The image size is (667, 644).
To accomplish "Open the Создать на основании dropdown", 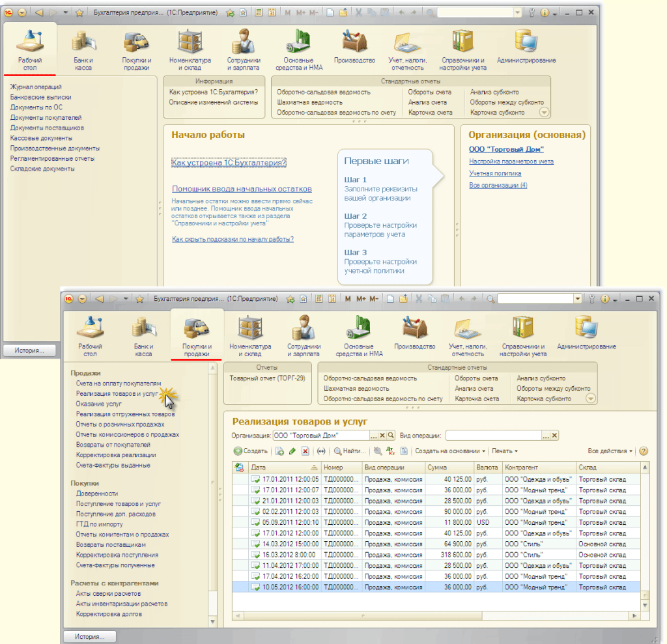I will tap(450, 451).
